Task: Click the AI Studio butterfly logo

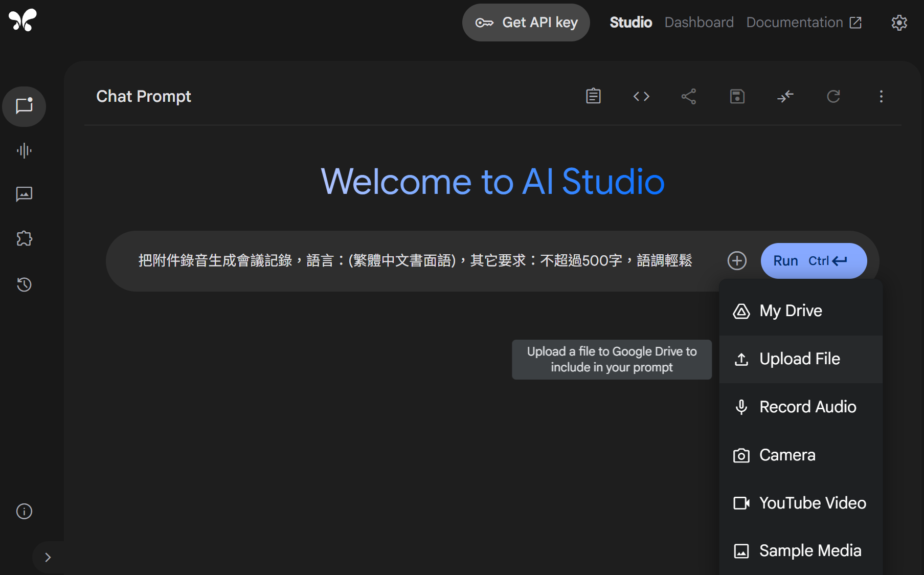Action: click(22, 20)
